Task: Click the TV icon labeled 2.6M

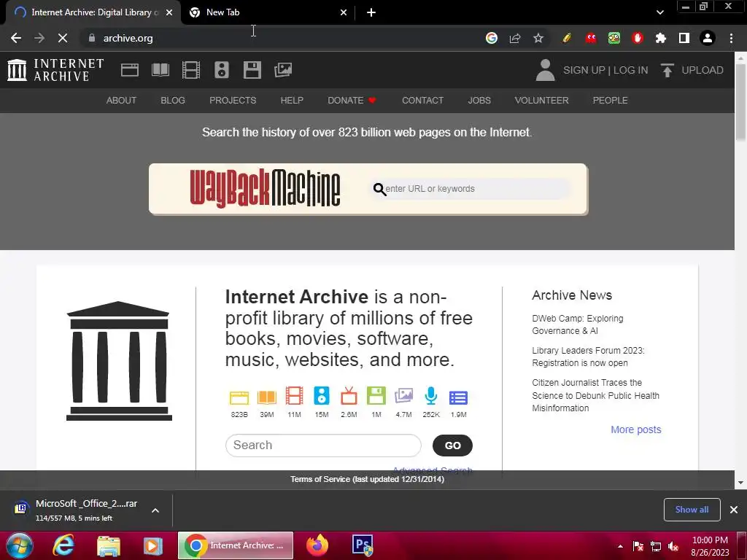Action: coord(349,396)
